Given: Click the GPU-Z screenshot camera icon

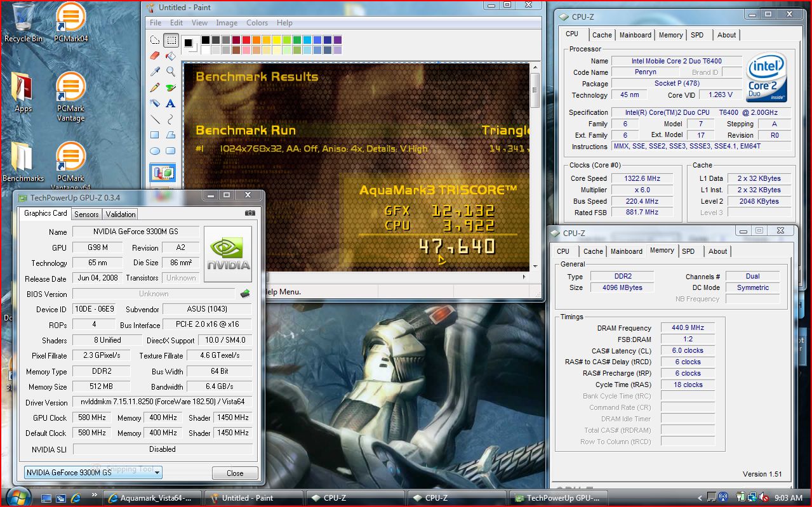Looking at the screenshot, I should (x=250, y=213).
